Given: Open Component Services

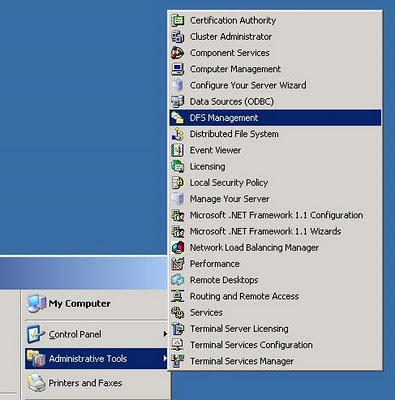Looking at the screenshot, I should [275, 53].
